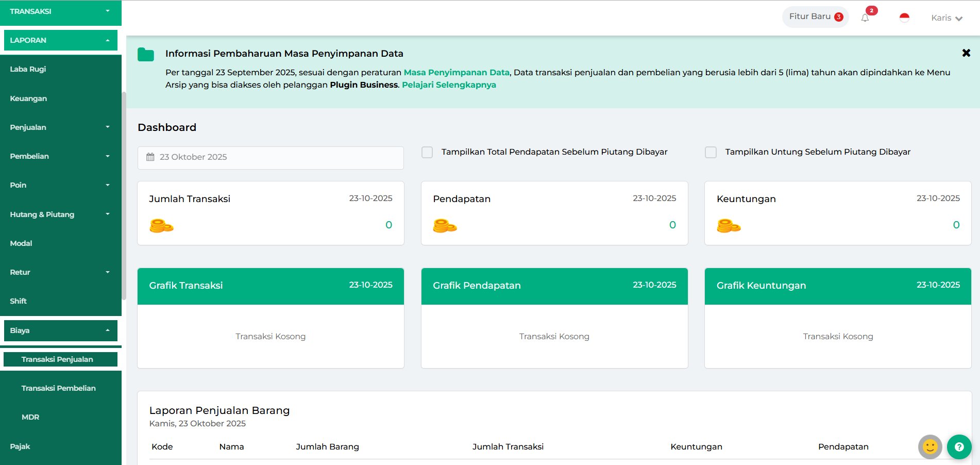Click the coins icon in Pendapatan card
The height and width of the screenshot is (465, 980).
tap(445, 226)
